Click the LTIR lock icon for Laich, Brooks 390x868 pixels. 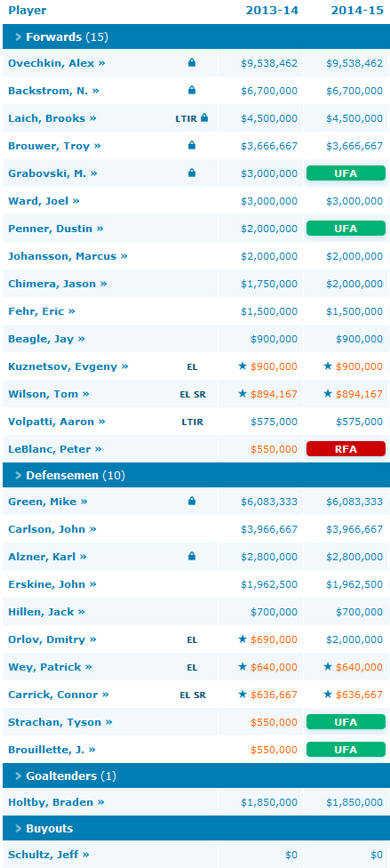click(204, 118)
